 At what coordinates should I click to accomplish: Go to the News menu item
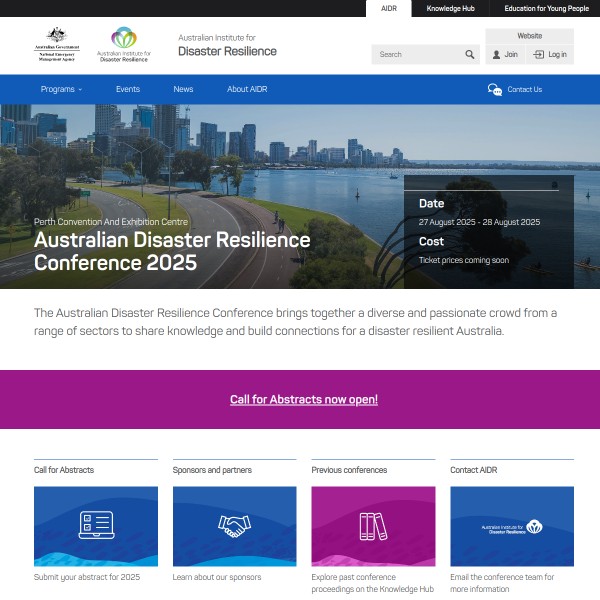coord(183,89)
